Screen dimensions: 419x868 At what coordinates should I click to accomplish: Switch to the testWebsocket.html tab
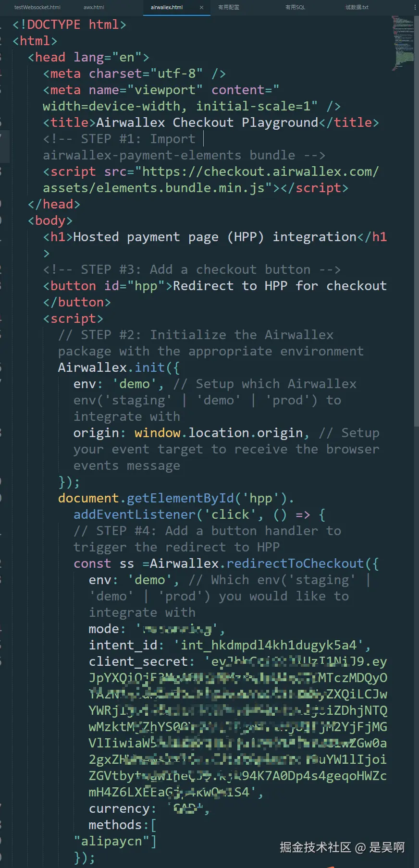click(x=37, y=7)
